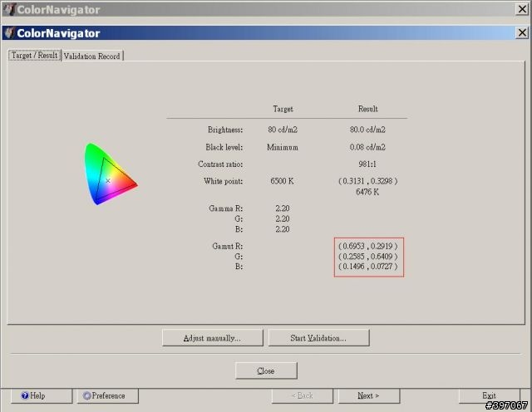
Task: Click the Minimum black level target
Action: [x=283, y=147]
